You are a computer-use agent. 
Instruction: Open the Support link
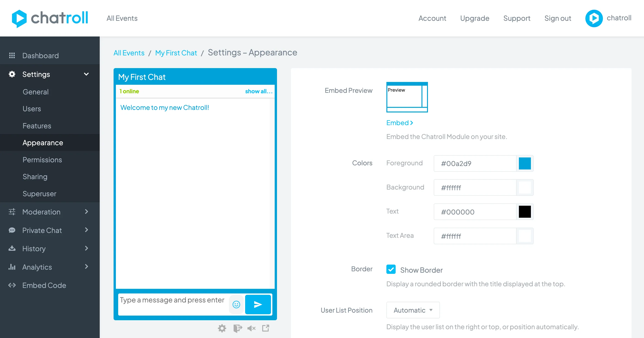(517, 18)
